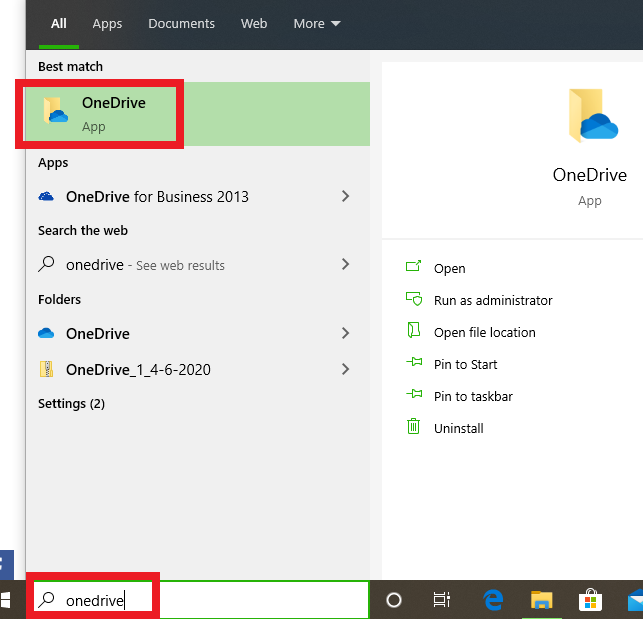Open Cortana circle on the taskbar
The width and height of the screenshot is (643, 619).
tap(394, 600)
